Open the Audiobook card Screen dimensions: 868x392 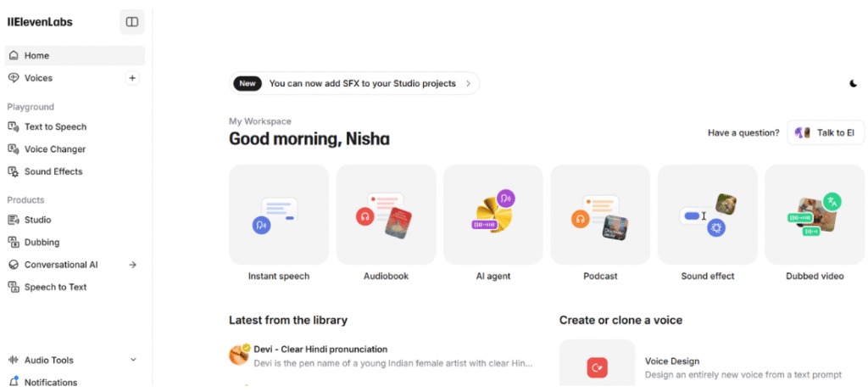tap(386, 215)
